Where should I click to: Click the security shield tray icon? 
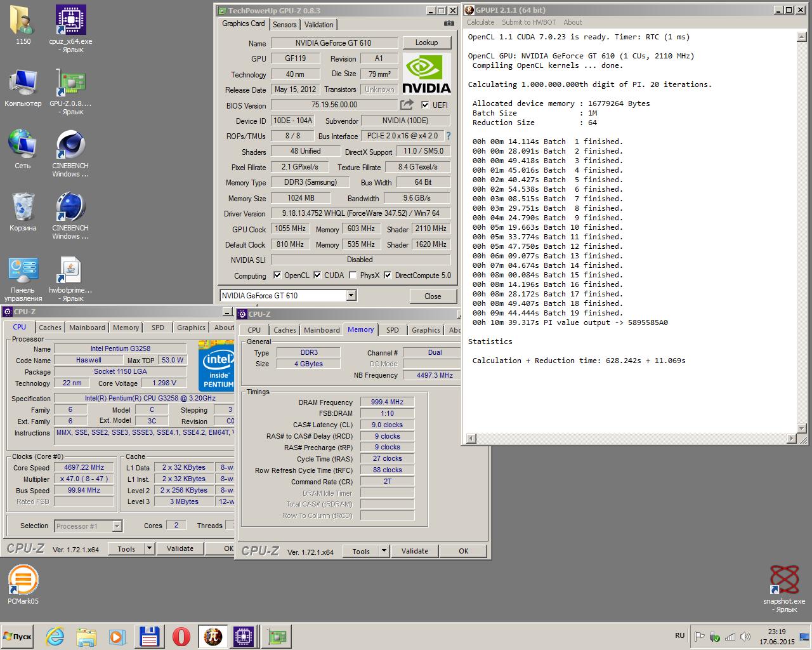(715, 636)
